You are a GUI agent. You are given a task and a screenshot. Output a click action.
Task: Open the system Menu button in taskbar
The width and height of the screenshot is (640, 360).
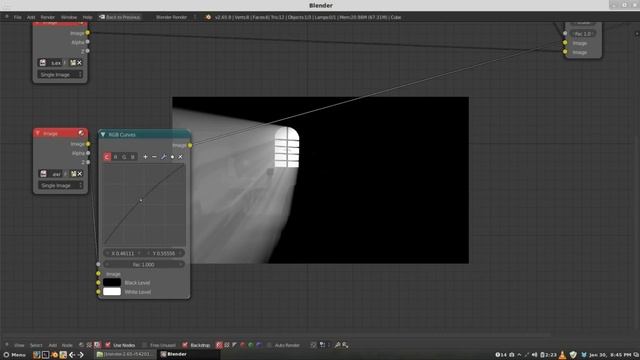[15, 355]
